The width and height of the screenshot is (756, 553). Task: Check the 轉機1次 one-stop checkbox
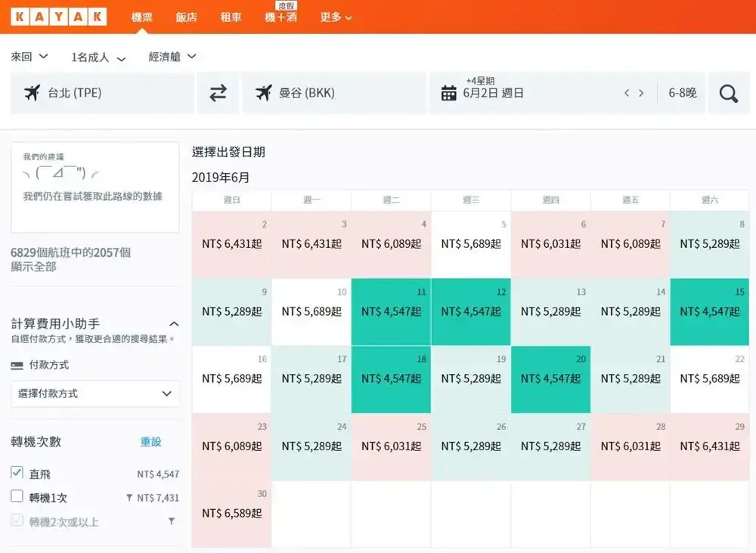(17, 496)
